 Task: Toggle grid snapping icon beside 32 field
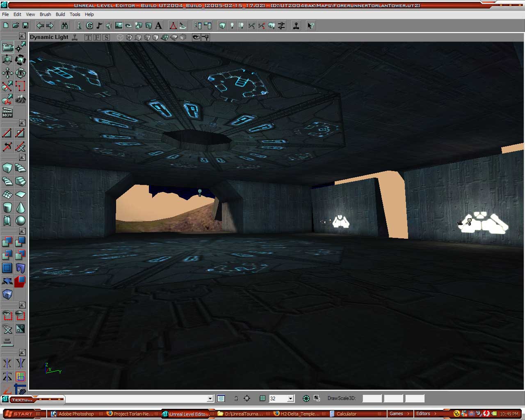(x=262, y=398)
